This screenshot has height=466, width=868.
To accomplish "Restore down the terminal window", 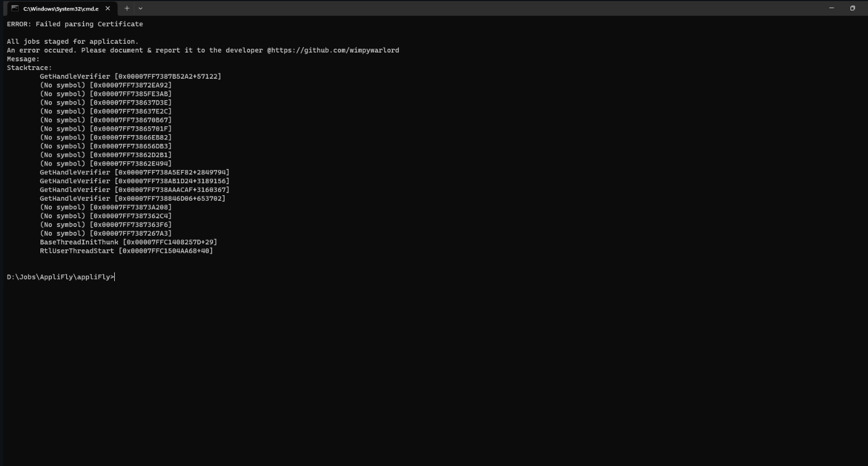I will pos(852,8).
